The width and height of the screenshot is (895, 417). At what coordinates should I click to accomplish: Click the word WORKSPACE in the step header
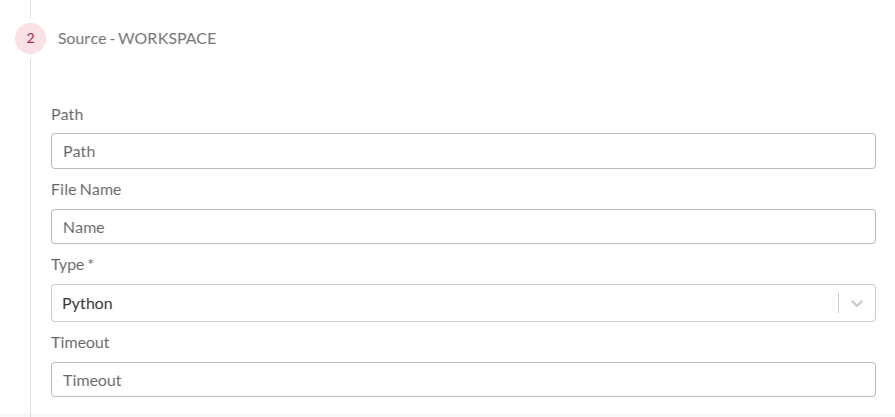[167, 39]
